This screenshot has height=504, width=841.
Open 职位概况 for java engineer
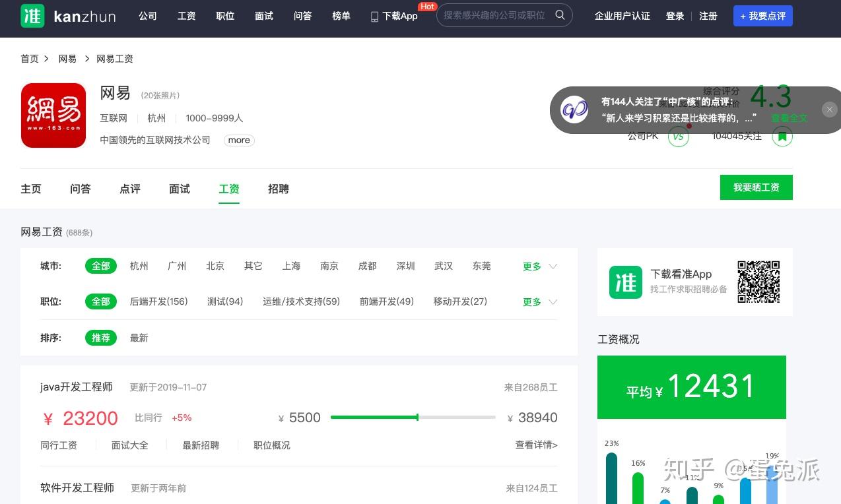coord(272,445)
